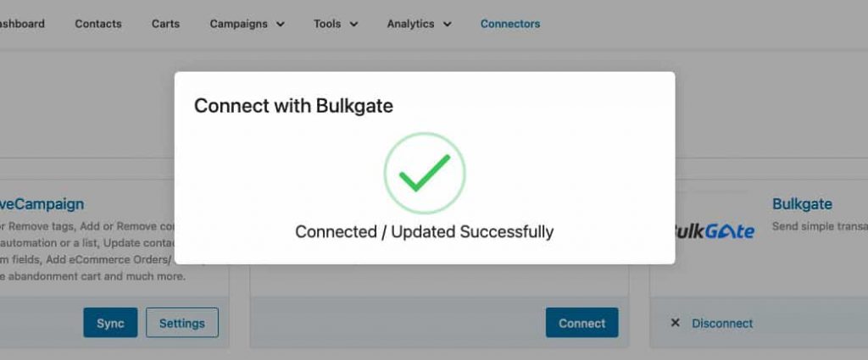868x360 pixels.
Task: Click the Disconnect link for Bulkgate
Action: pyautogui.click(x=722, y=323)
